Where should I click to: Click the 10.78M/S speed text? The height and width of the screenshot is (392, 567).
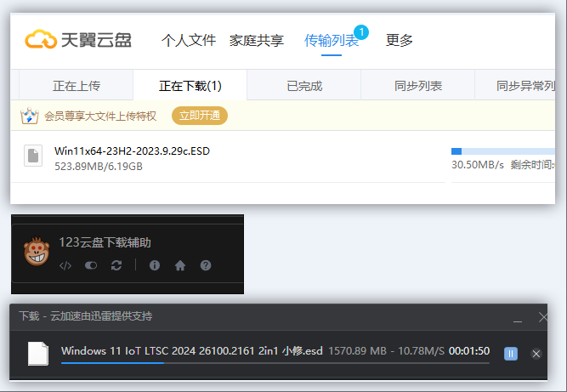(x=421, y=351)
